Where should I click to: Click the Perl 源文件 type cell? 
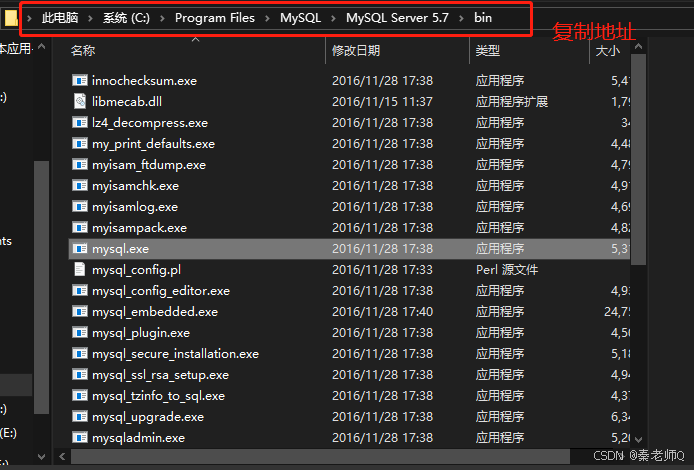click(x=507, y=270)
